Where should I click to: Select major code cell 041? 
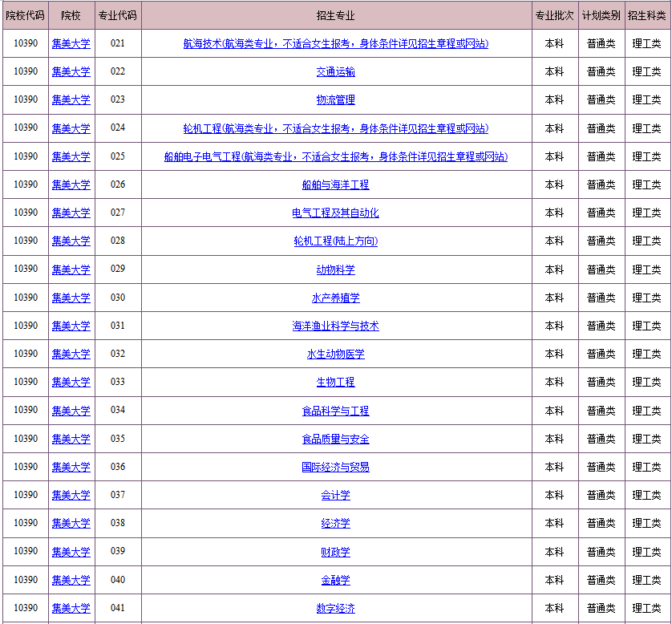tap(118, 607)
